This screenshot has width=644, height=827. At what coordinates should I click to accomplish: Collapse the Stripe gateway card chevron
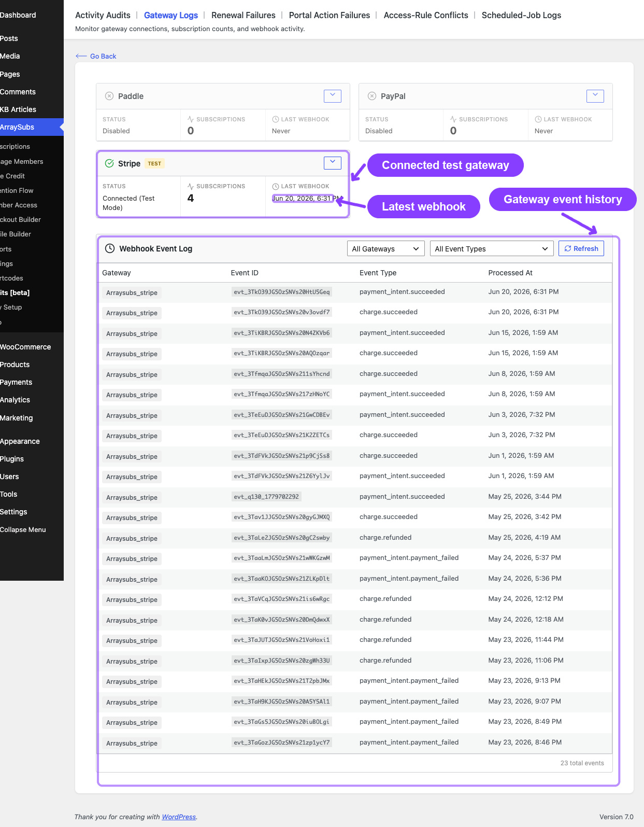pyautogui.click(x=333, y=163)
